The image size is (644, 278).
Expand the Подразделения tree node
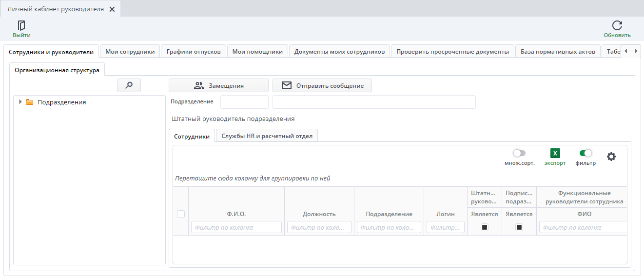[20, 102]
